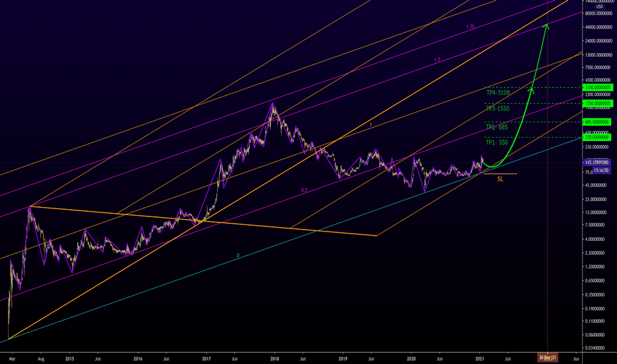The height and width of the screenshot is (364, 617).
Task: Click the bar countdown timer 13:16:50
Action: (x=601, y=170)
